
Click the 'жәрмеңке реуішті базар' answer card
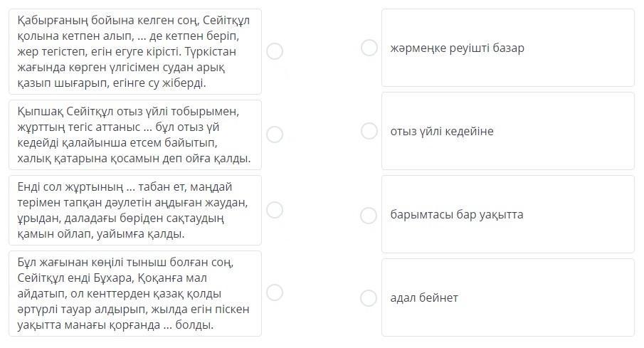(507, 48)
